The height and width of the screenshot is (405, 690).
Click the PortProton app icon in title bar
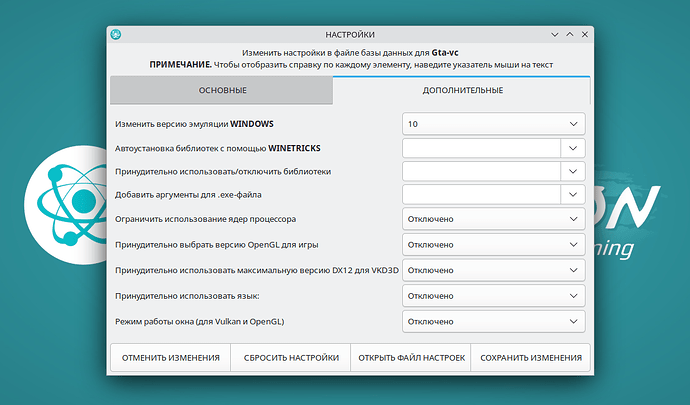point(117,35)
